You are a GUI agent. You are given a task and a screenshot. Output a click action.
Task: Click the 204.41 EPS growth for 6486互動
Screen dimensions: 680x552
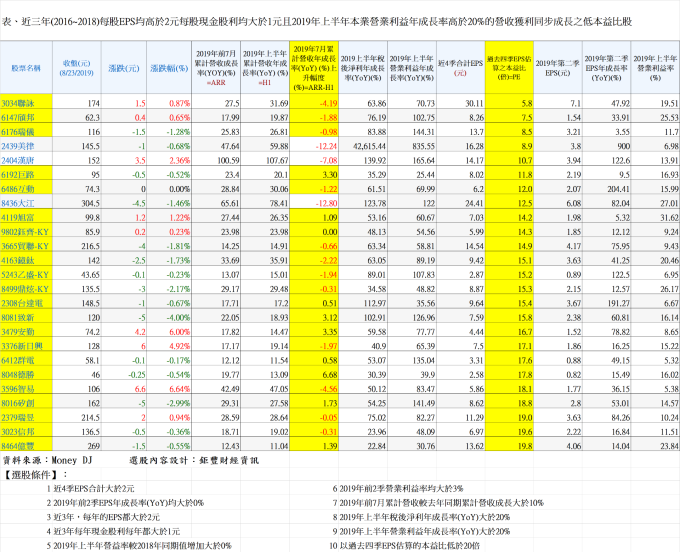618,189
